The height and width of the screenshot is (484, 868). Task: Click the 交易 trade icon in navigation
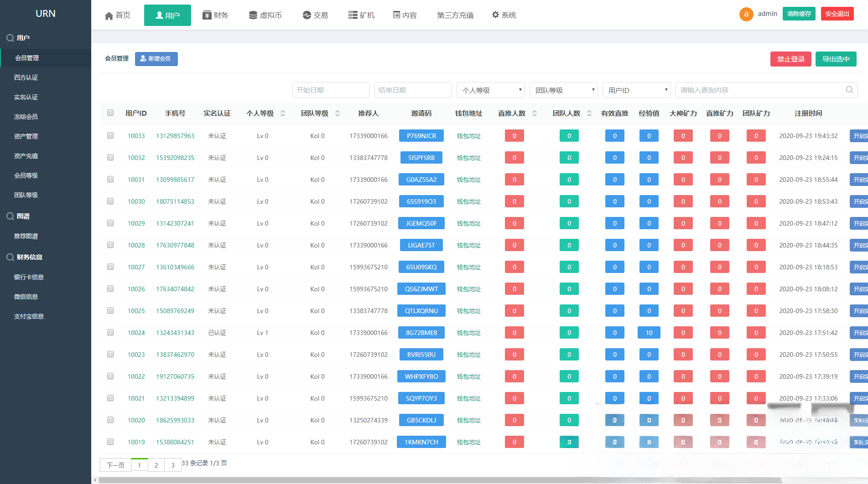pos(305,15)
